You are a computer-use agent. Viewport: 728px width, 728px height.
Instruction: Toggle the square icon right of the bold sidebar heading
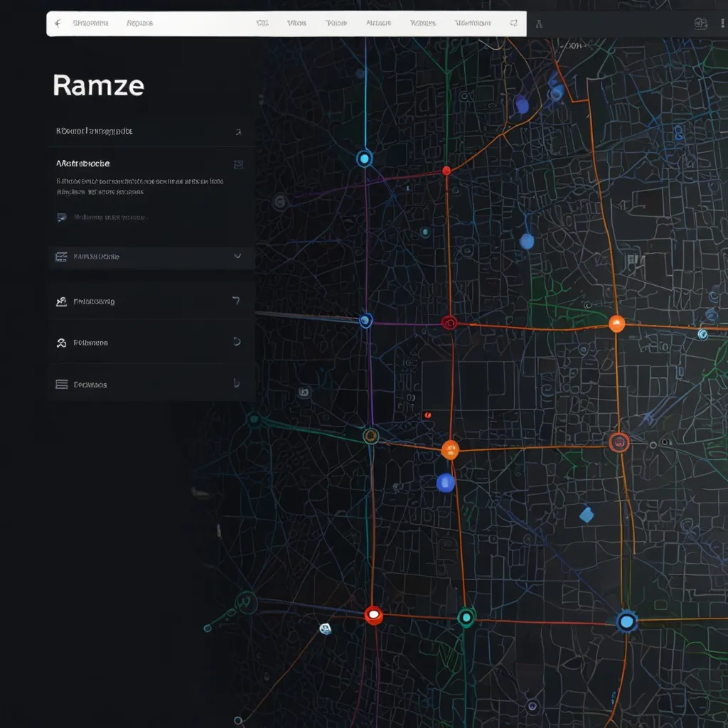[238, 164]
